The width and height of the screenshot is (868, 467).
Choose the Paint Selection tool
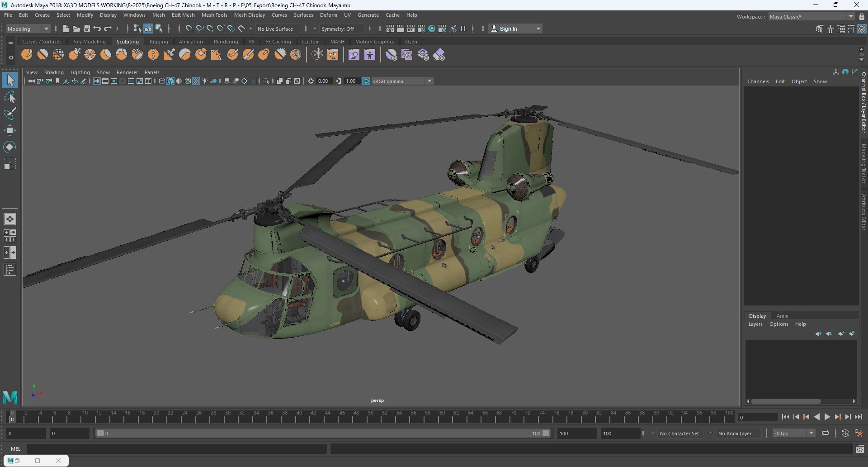[10, 114]
